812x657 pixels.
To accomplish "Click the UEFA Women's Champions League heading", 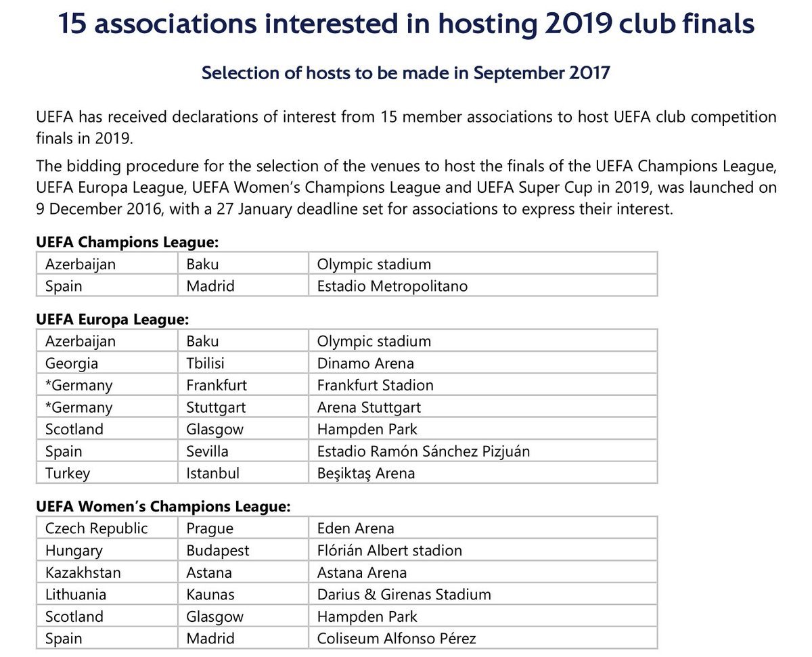I will pos(163,506).
